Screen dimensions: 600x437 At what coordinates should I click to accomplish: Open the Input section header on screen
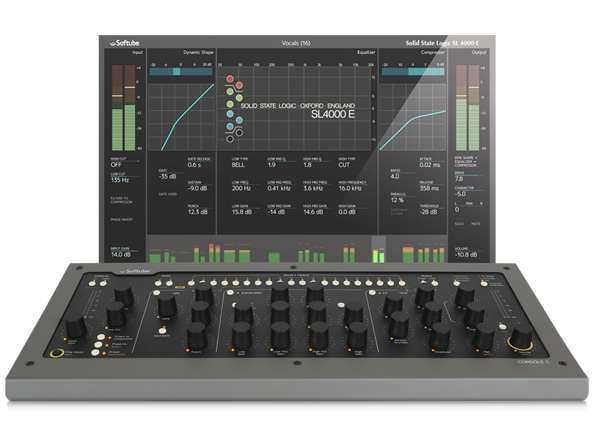point(137,52)
